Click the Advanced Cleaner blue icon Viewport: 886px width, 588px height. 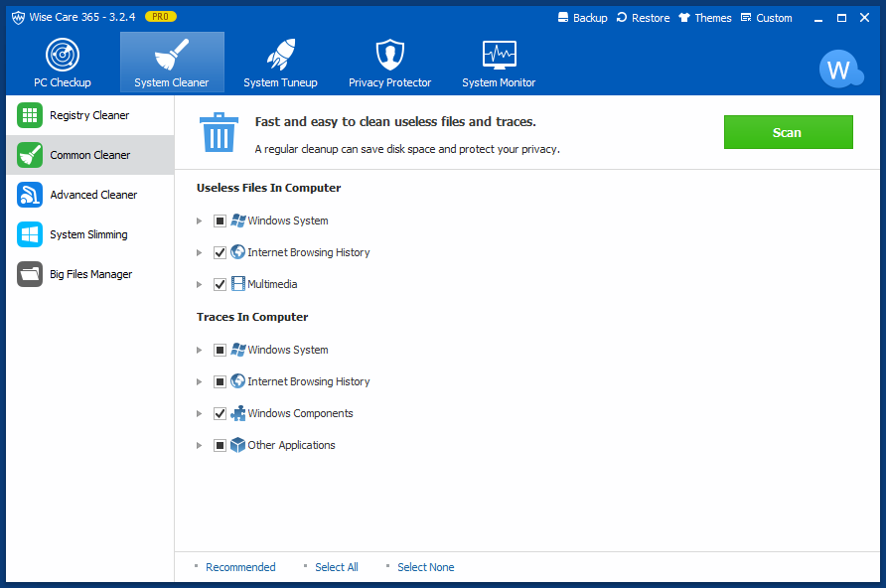(30, 195)
